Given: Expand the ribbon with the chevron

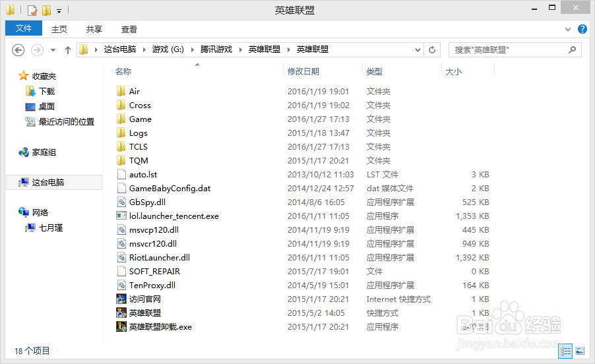Looking at the screenshot, I should point(568,29).
